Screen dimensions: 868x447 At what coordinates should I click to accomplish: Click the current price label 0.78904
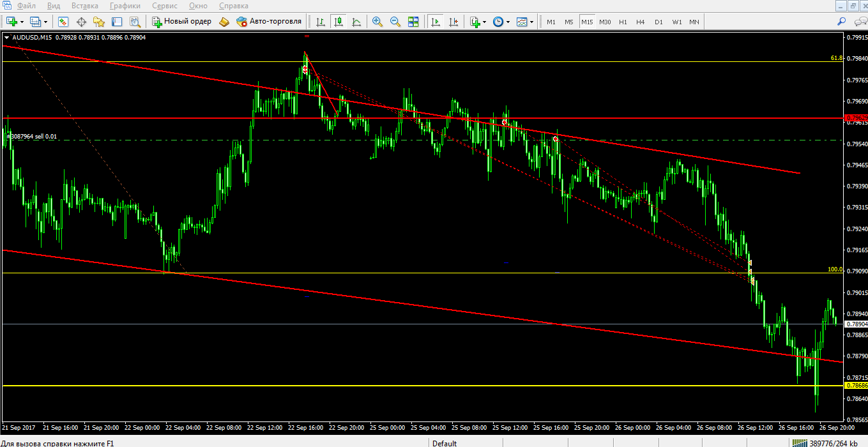(856, 324)
